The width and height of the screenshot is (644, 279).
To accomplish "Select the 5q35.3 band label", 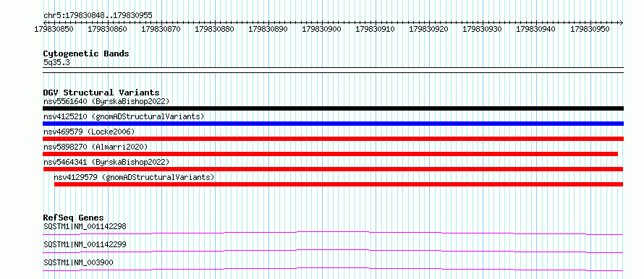I will point(56,62).
